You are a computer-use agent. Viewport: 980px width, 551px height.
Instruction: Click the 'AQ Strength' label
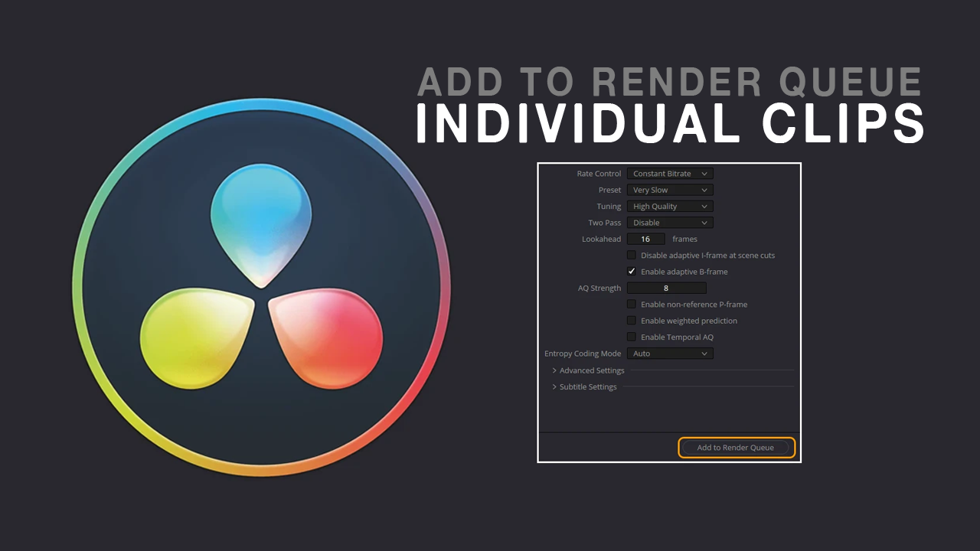pyautogui.click(x=599, y=289)
